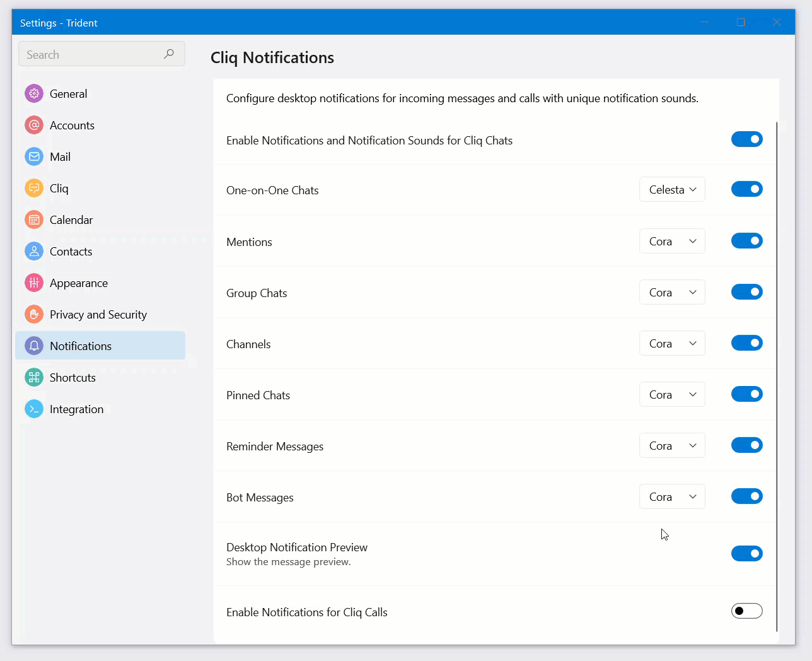Click the General settings gear icon
This screenshot has width=812, height=661.
34,93
